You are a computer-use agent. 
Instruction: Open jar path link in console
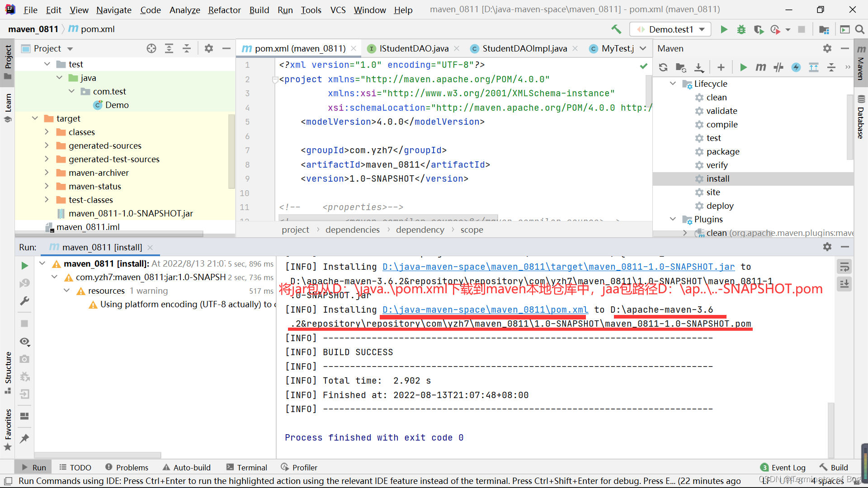click(x=558, y=267)
